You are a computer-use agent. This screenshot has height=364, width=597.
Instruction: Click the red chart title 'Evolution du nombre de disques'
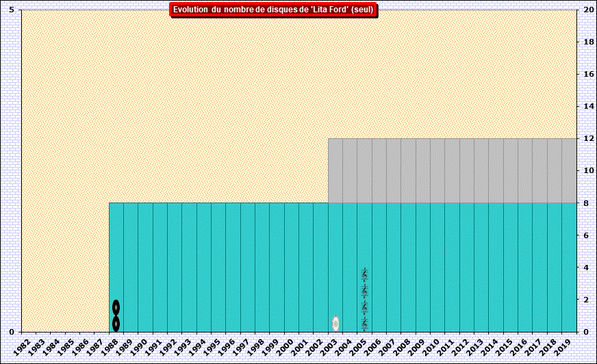coord(272,10)
